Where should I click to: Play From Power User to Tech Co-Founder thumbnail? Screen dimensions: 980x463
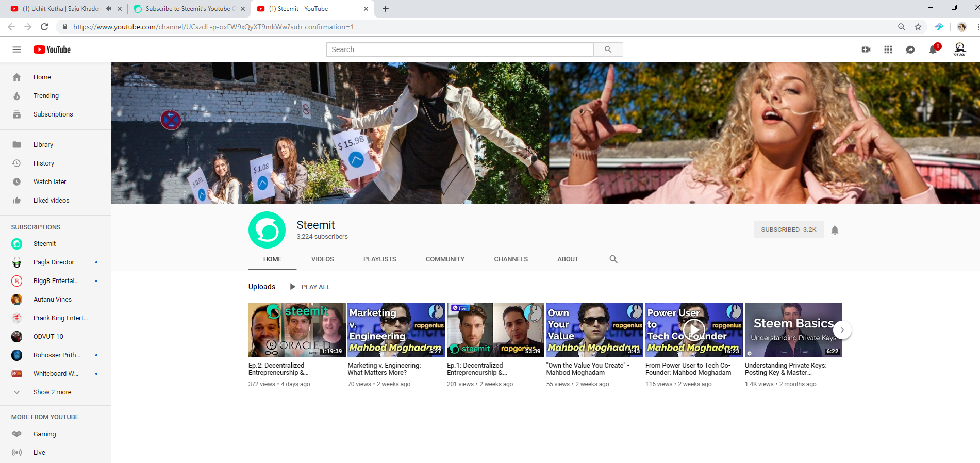click(x=694, y=330)
